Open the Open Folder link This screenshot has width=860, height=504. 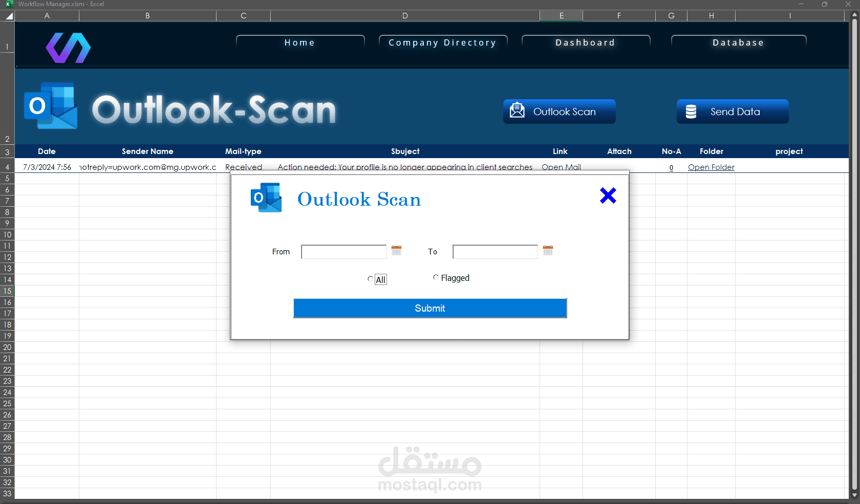click(711, 167)
